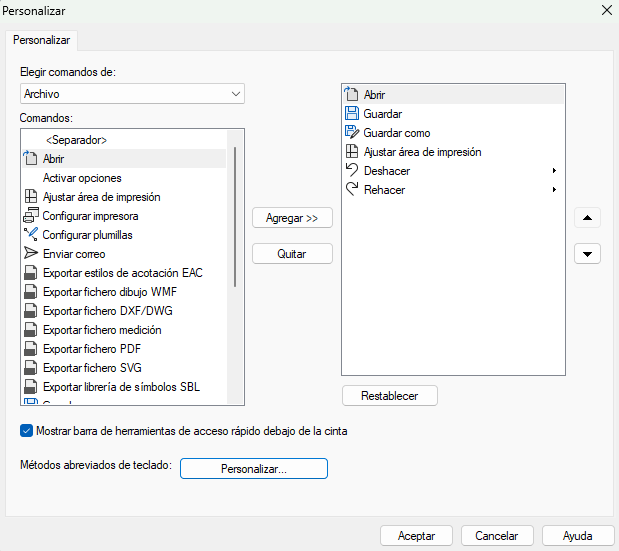
Task: Click the Exportar fichero DXF/DWG icon
Action: [x=31, y=310]
